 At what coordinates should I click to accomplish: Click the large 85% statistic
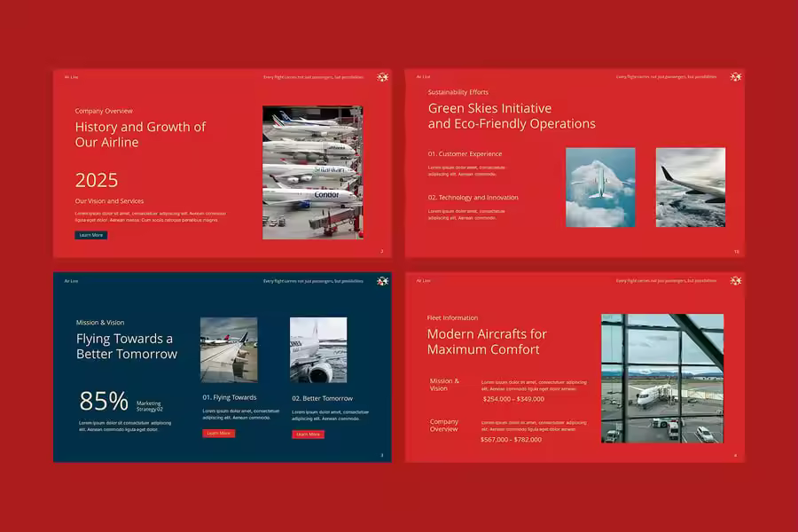(x=104, y=402)
